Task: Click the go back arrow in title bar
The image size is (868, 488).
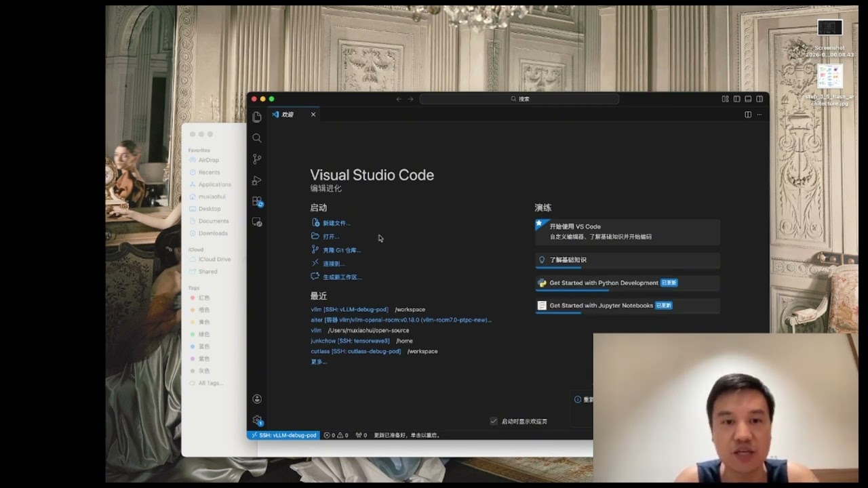Action: [399, 99]
